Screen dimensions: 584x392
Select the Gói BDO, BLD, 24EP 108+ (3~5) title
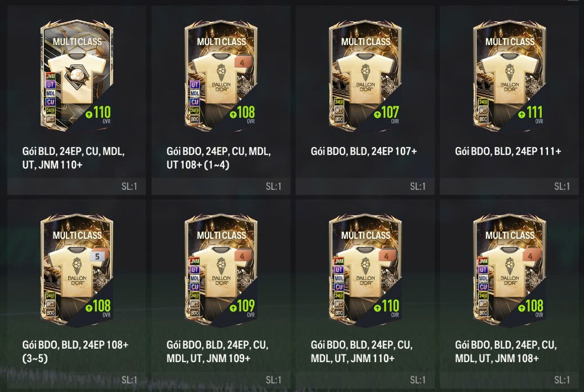[75, 351]
